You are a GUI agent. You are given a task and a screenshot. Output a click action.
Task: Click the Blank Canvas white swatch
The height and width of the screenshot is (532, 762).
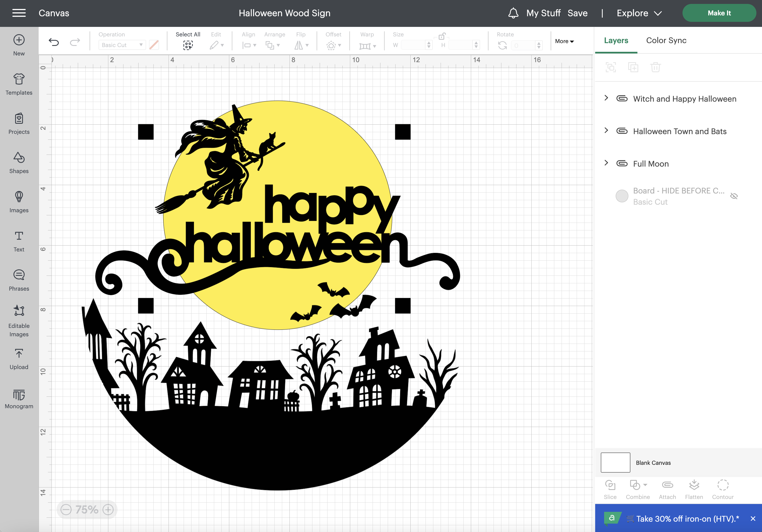coord(615,462)
